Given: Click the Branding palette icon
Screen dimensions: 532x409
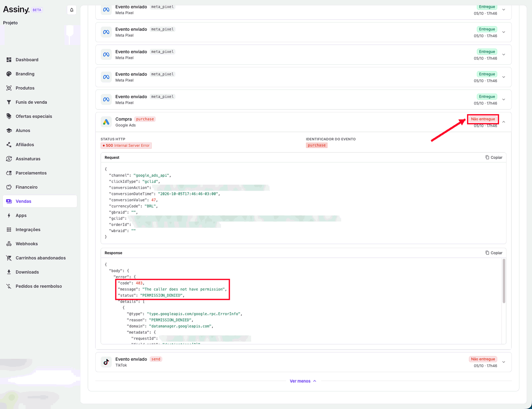Looking at the screenshot, I should click(x=9, y=74).
